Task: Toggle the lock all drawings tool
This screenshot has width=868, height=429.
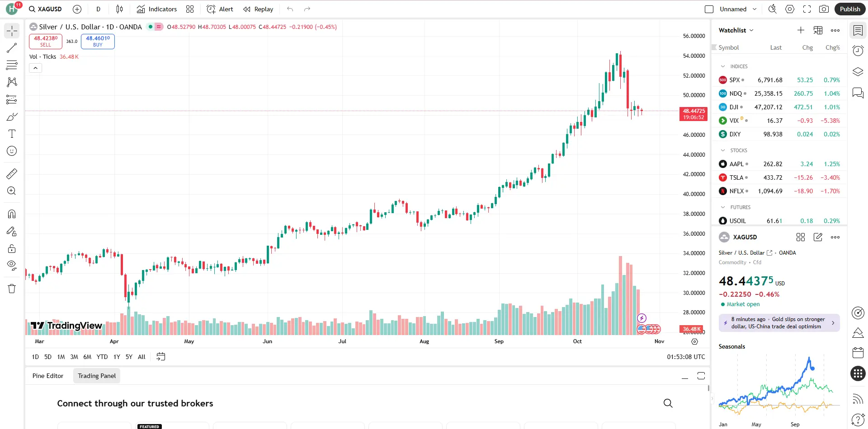Action: point(12,249)
